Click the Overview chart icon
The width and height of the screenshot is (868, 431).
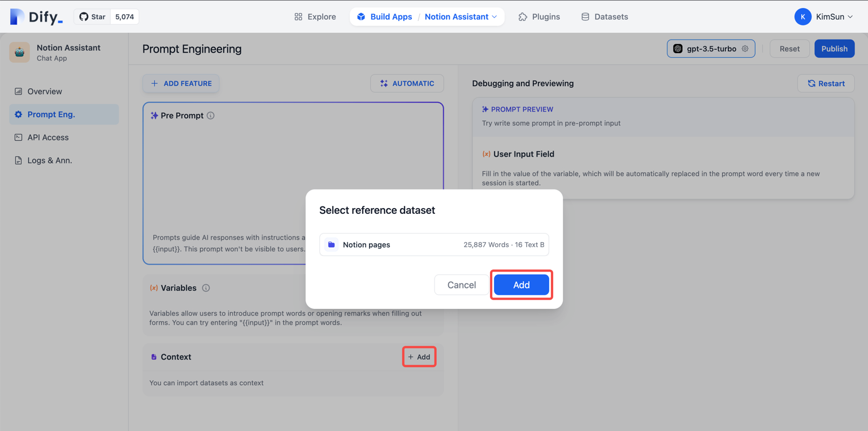tap(18, 91)
